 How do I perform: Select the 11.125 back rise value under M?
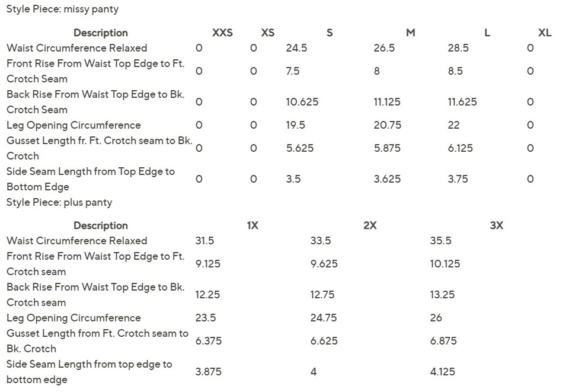coord(387,102)
